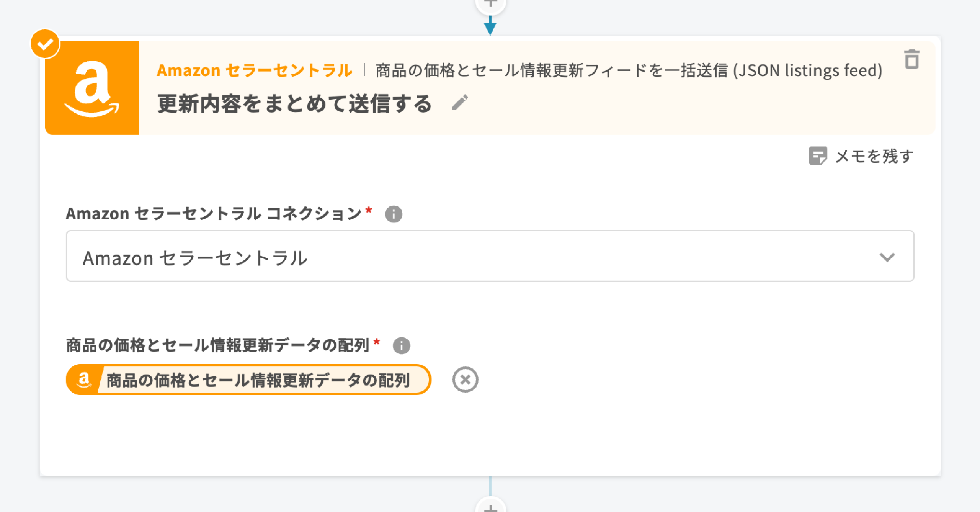Click the step title 更新内容をまとめて送信する
Image resolution: width=980 pixels, height=512 pixels.
pyautogui.click(x=295, y=103)
